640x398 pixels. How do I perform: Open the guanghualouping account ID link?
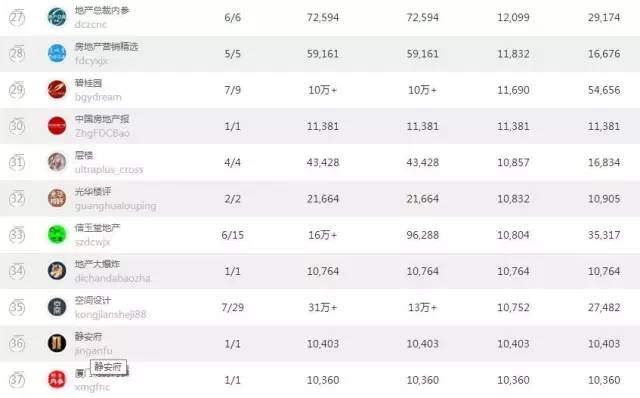point(116,206)
